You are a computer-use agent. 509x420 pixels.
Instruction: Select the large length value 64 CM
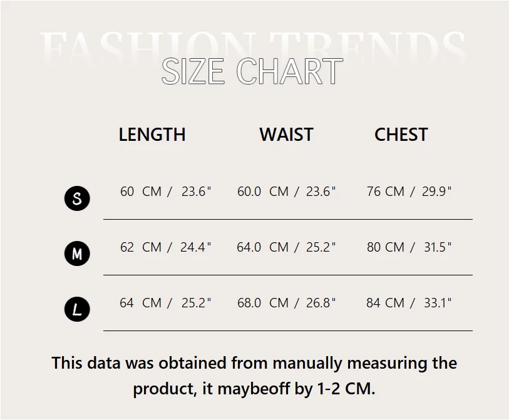141,303
